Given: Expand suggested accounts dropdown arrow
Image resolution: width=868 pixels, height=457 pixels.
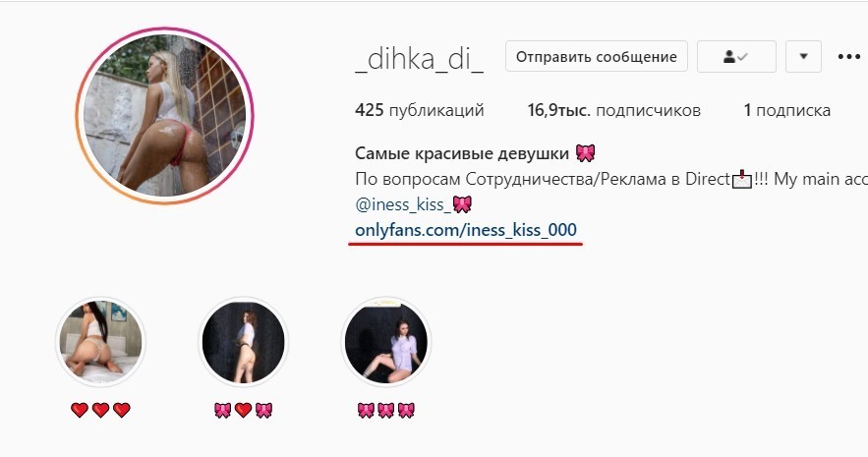Looking at the screenshot, I should click(x=803, y=56).
